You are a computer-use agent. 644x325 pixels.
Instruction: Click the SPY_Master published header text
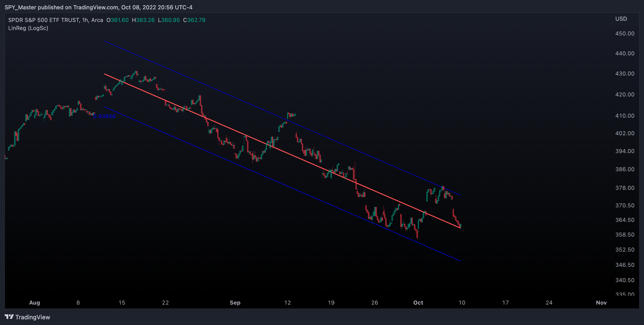(x=98, y=7)
